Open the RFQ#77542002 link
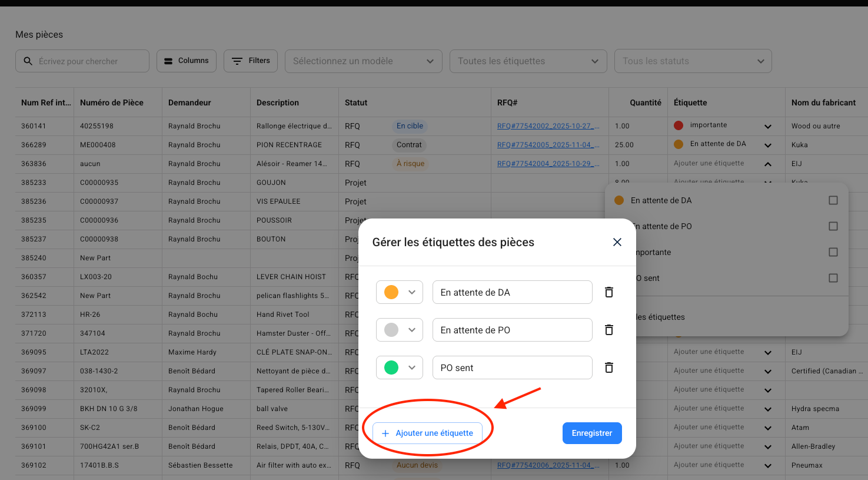This screenshot has width=868, height=480. click(x=548, y=126)
